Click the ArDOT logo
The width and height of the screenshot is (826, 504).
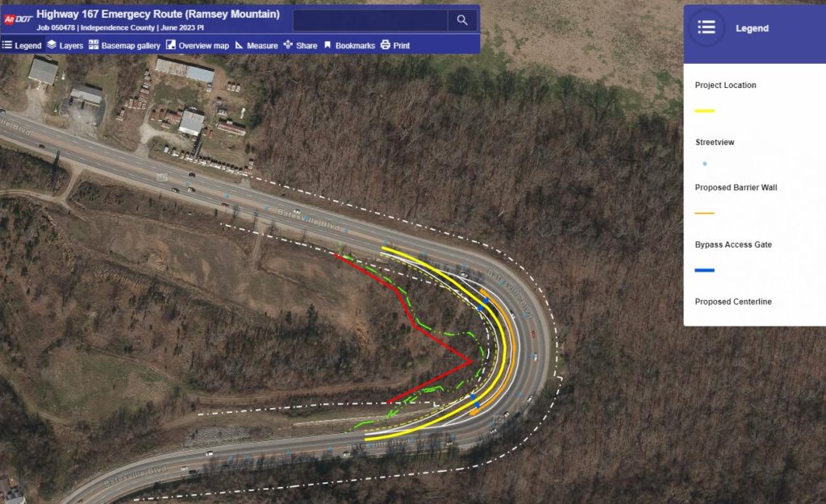point(18,19)
